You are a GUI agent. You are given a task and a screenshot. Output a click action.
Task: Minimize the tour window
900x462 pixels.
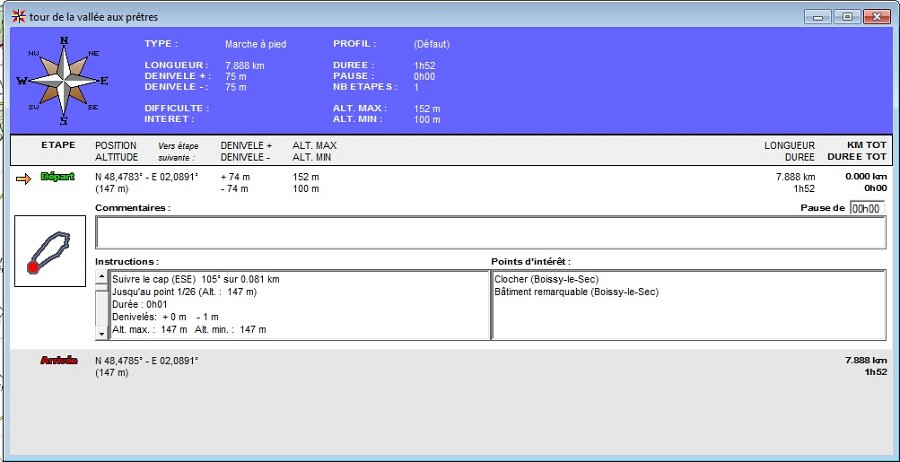820,17
